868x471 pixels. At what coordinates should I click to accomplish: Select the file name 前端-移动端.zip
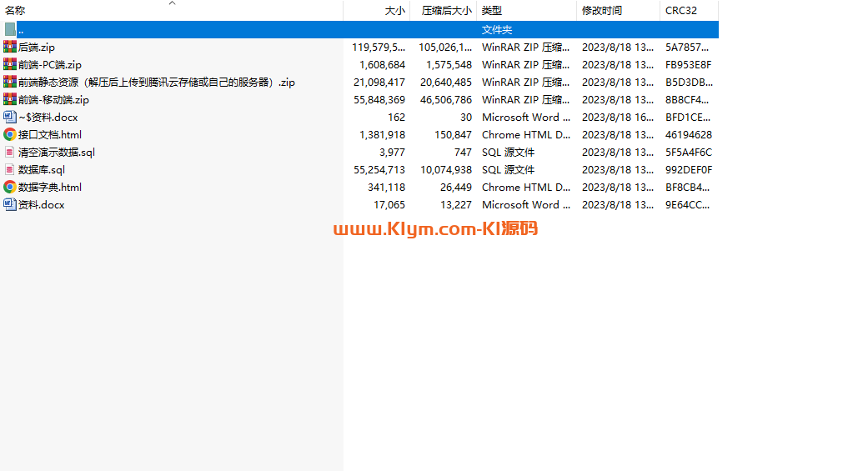tap(53, 100)
